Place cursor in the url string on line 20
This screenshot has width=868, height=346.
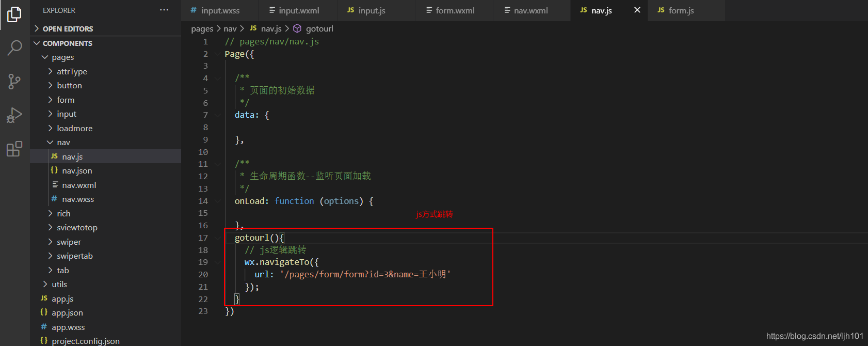(x=365, y=275)
